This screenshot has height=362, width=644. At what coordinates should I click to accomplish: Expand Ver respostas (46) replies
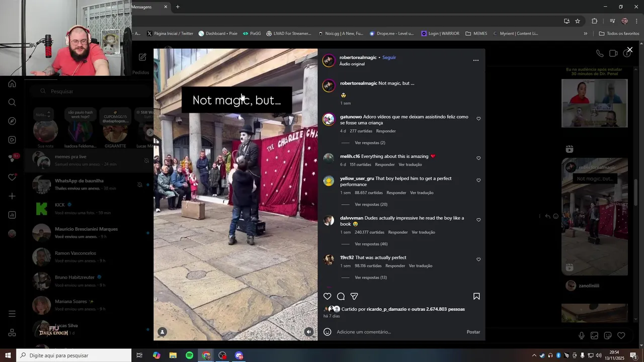371,244
